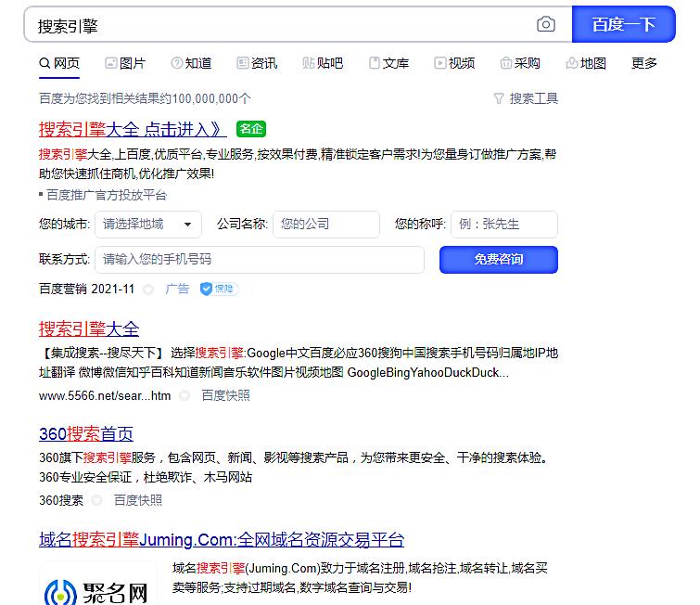Screen dimensions: 700x605
Task: Click the round icon beside www.5566.net URL
Action: [x=185, y=396]
